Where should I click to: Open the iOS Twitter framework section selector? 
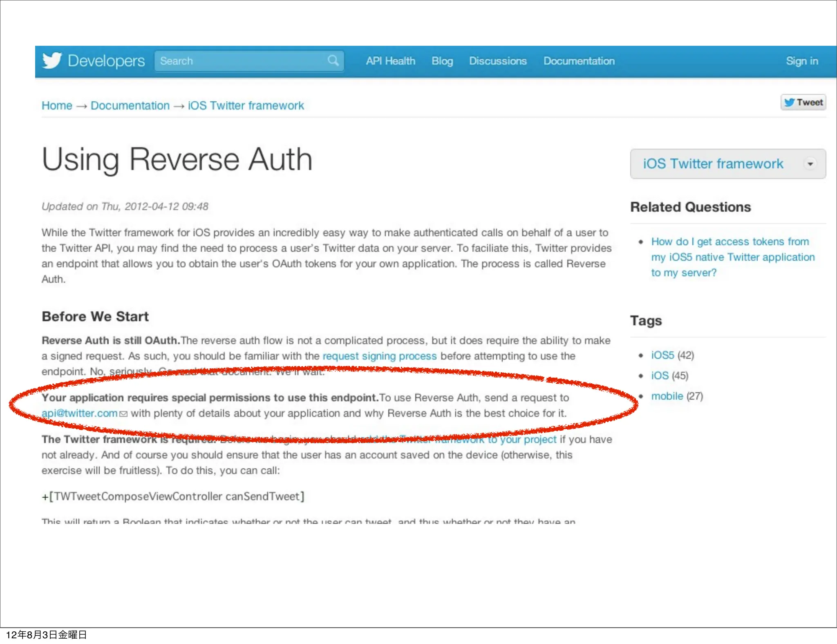(x=713, y=164)
